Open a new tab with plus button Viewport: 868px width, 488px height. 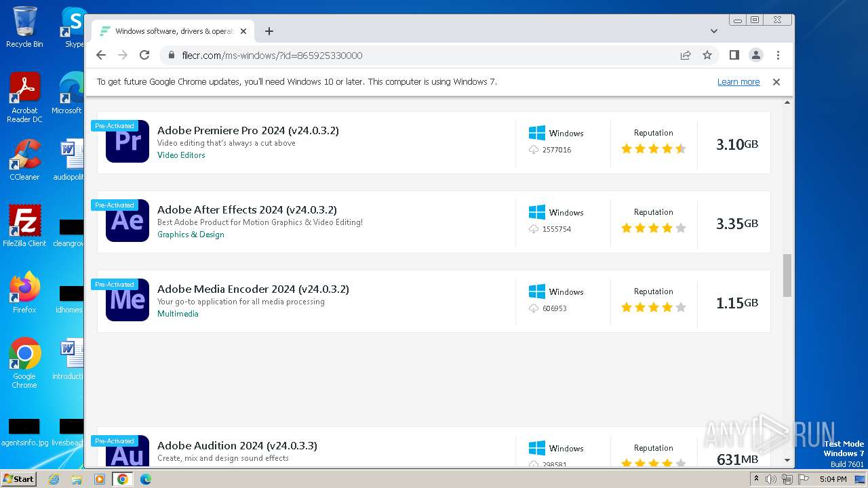[269, 31]
